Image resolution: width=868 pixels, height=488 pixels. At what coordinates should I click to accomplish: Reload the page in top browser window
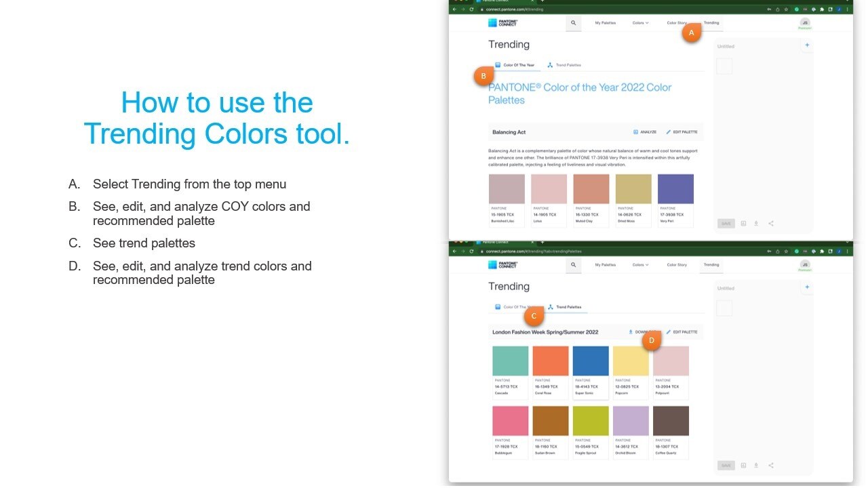pyautogui.click(x=471, y=9)
